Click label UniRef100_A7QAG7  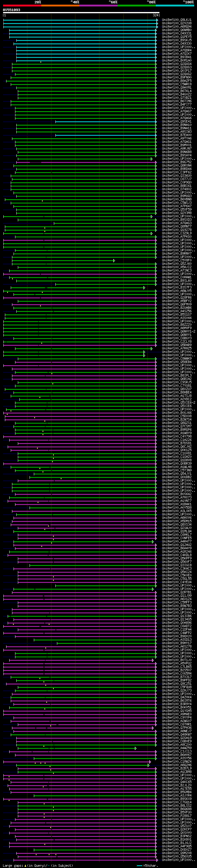tap(177, 111)
